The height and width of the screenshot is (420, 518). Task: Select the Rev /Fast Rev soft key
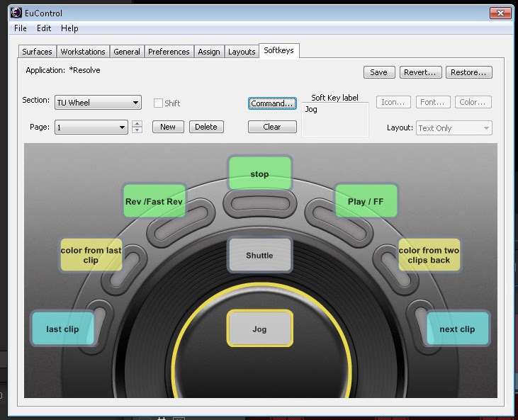click(154, 201)
